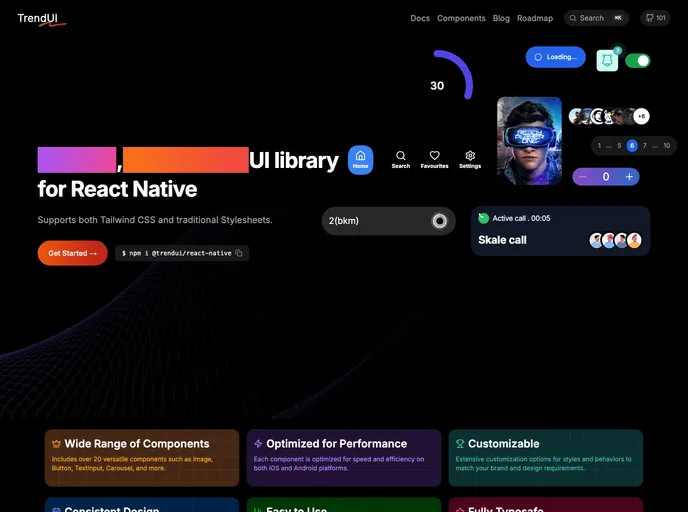Click the Skale call participant avatars
Image resolution: width=688 pixels, height=512 pixels.
pyautogui.click(x=616, y=240)
